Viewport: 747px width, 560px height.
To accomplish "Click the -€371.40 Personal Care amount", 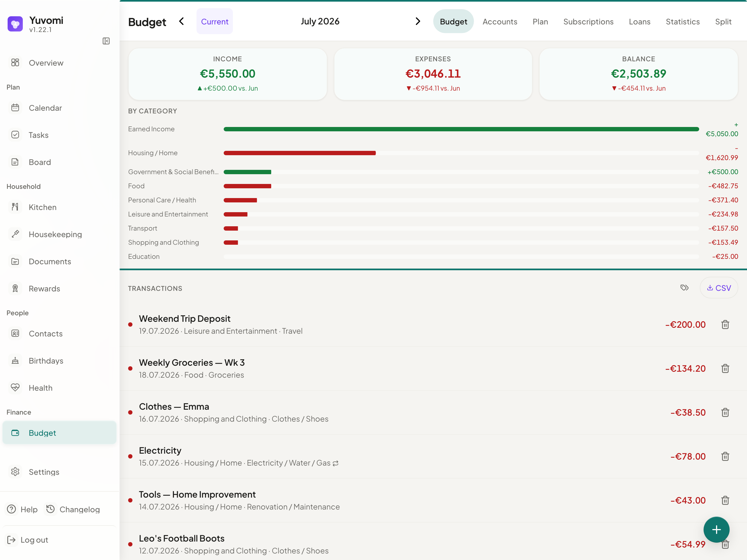I will pos(723,200).
